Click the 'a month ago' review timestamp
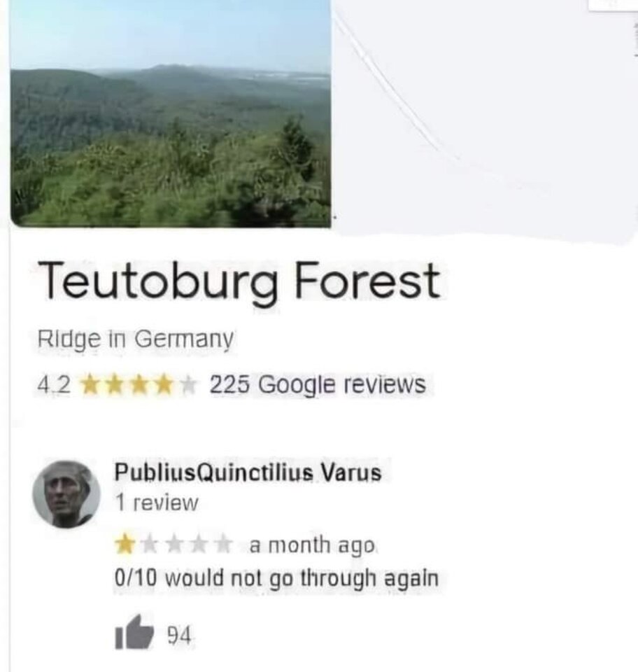The height and width of the screenshot is (672, 638). tap(312, 545)
